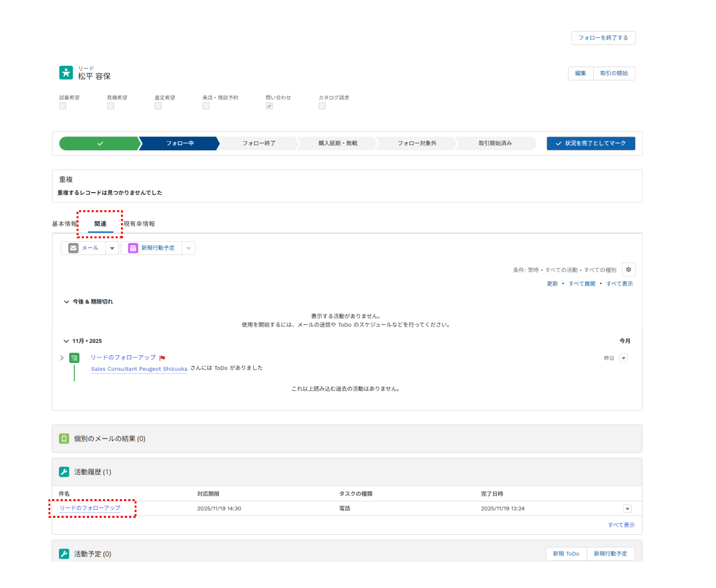Click the red flag beside リードのフォローアップ
Image resolution: width=716 pixels, height=588 pixels.
coord(162,358)
